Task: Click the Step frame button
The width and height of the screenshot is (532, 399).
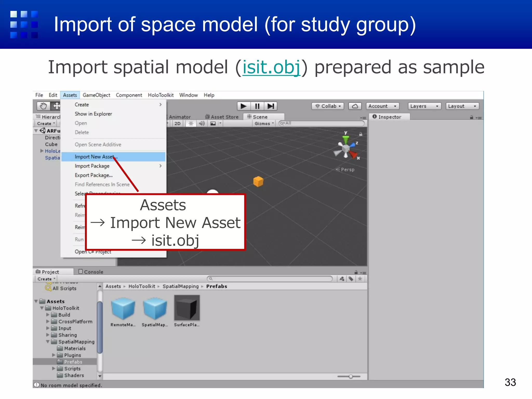Action: (271, 106)
